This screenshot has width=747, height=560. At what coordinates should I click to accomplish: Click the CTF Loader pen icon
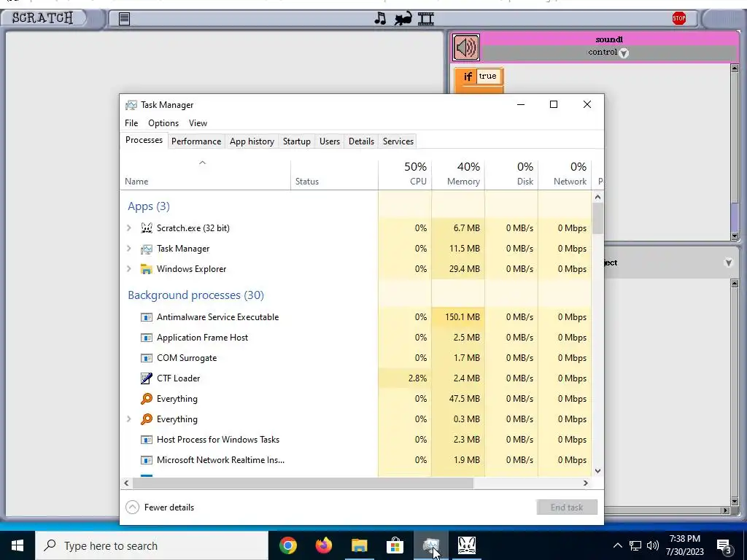[146, 378]
